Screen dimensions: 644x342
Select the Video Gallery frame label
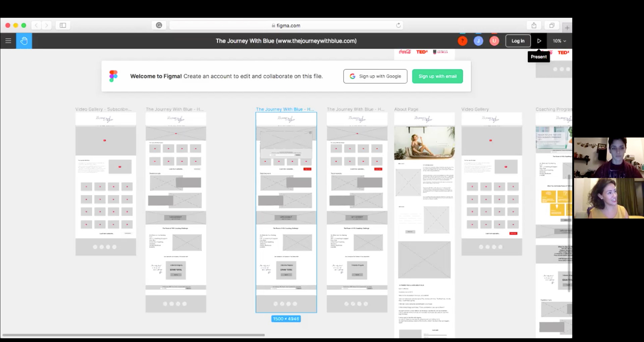point(475,109)
